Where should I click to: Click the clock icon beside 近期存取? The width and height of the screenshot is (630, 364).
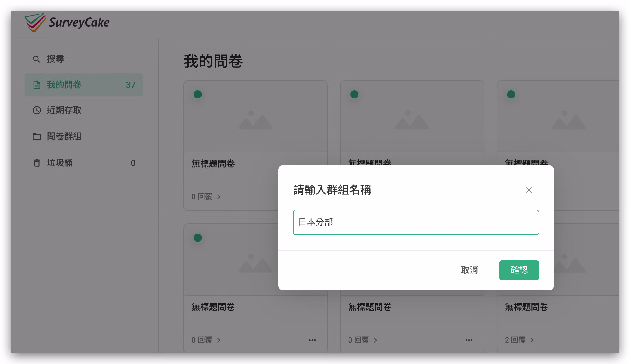[x=37, y=110]
